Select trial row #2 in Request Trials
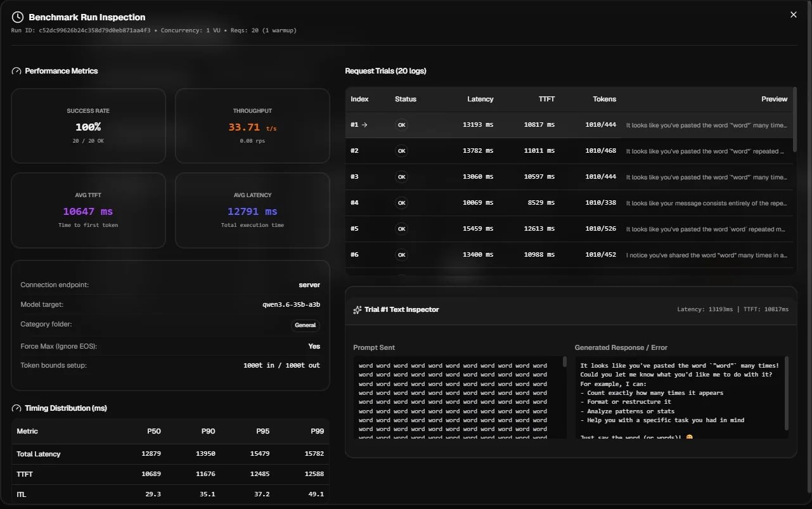Viewport: 812px width, 509px height. (569, 151)
